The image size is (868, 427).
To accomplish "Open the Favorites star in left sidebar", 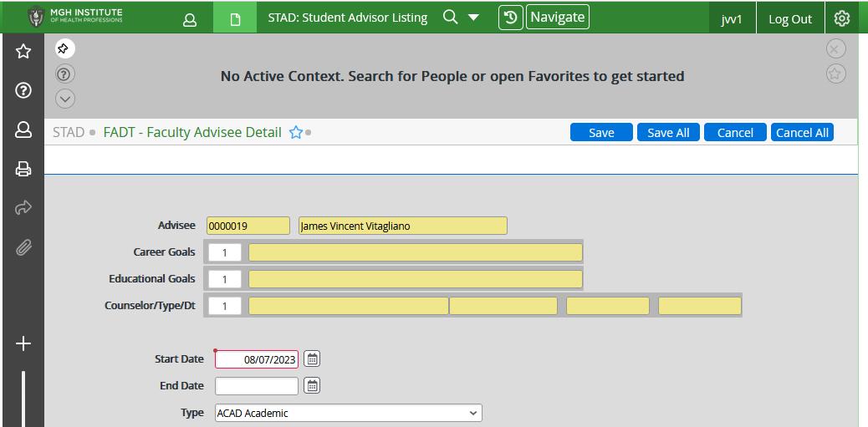I will (x=23, y=52).
